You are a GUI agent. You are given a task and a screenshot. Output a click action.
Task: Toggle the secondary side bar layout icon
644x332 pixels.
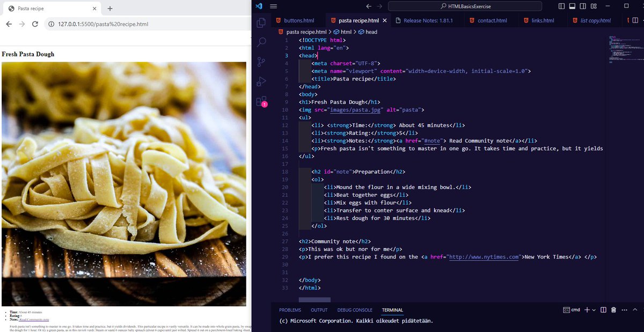(x=583, y=6)
